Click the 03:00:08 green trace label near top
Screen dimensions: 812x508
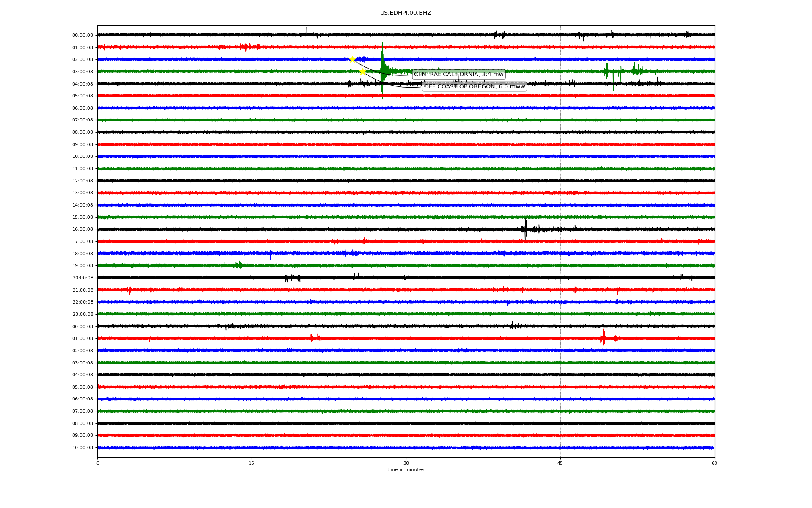coord(82,72)
